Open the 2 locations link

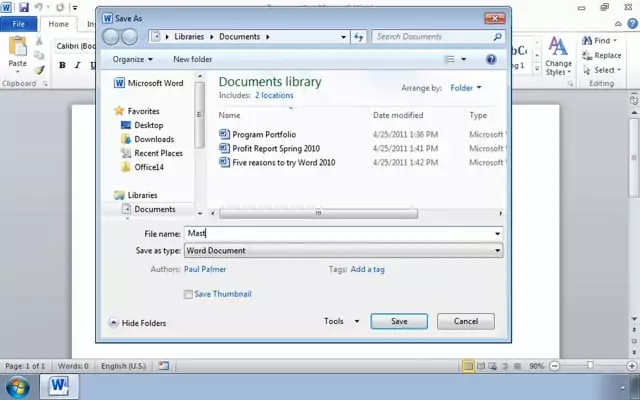pyautogui.click(x=274, y=96)
